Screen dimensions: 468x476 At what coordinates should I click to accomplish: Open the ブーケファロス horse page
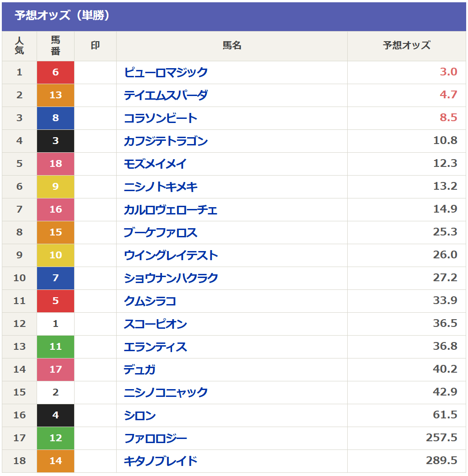161,232
